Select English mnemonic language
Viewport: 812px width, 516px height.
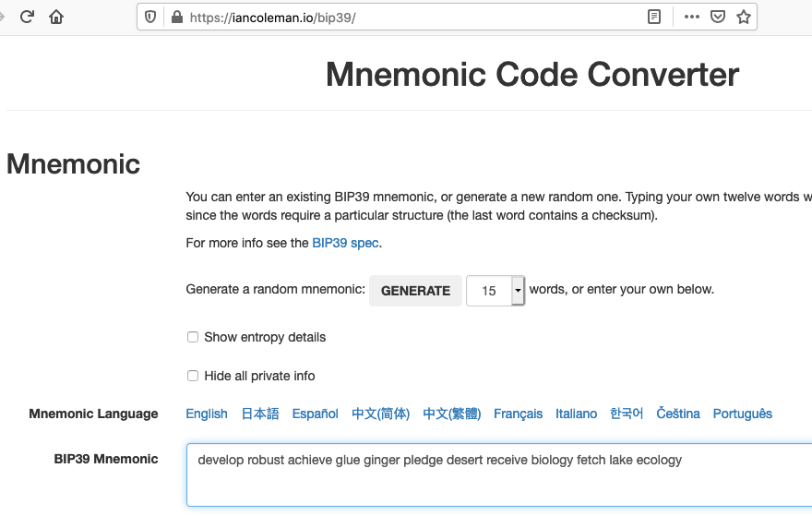point(207,414)
